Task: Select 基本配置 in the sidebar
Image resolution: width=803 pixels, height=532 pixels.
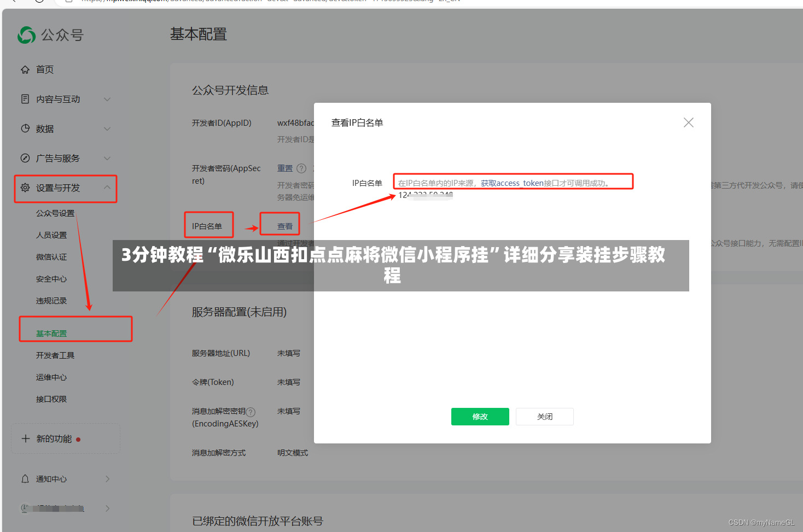Action: (x=51, y=334)
